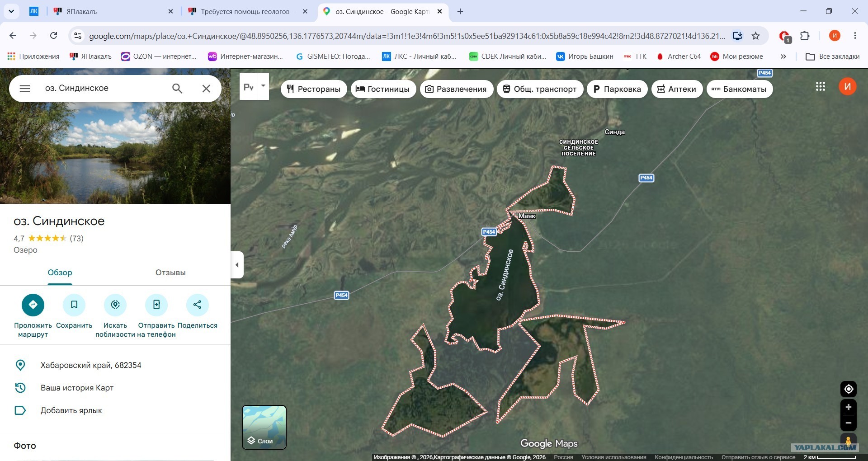This screenshot has width=868, height=461.
Task: Close the оз. Синдинское Google Maps tab
Action: point(439,11)
